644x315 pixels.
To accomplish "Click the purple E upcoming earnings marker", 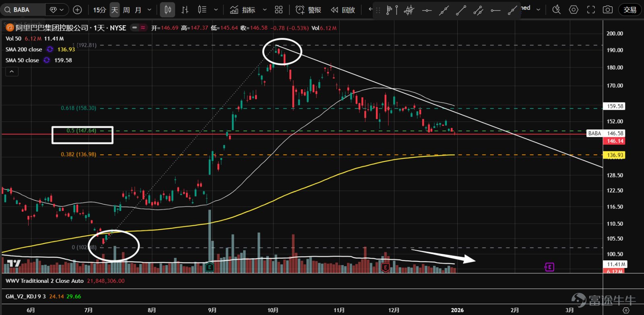I will click(x=549, y=267).
